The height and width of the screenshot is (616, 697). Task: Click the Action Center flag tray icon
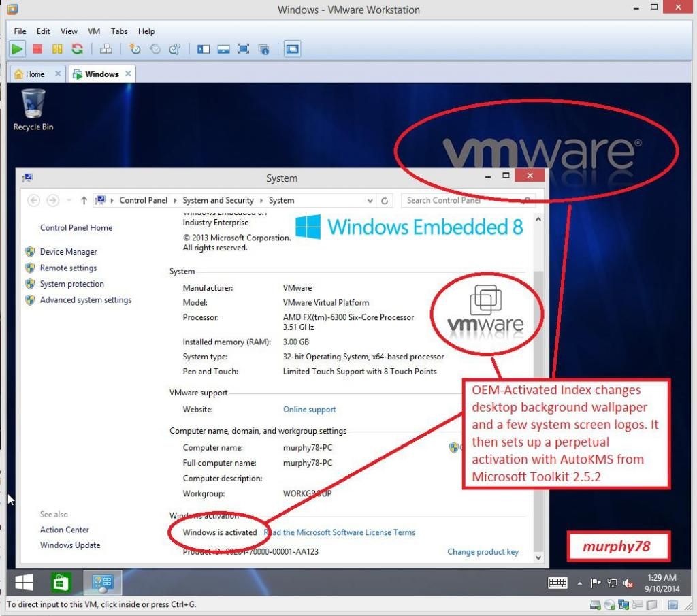point(596,583)
